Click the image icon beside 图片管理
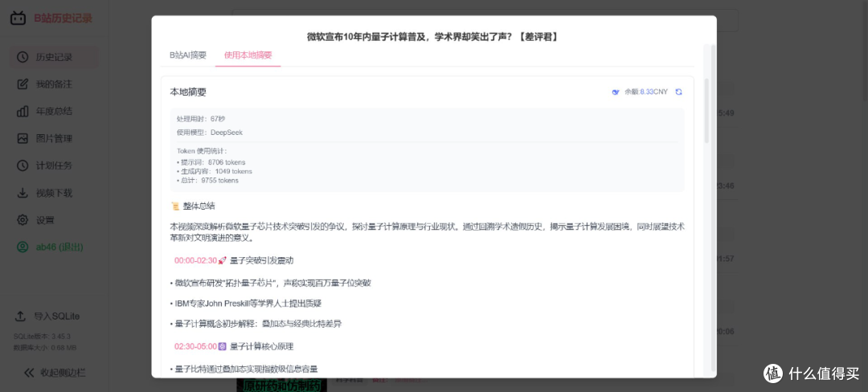The height and width of the screenshot is (392, 868). [x=23, y=138]
